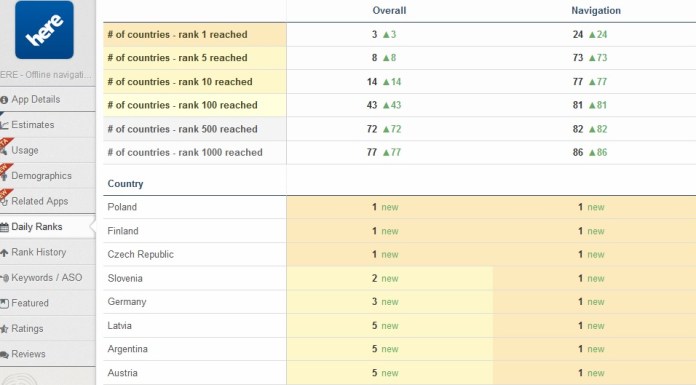Image resolution: width=696 pixels, height=385 pixels.
Task: Open the Daily Ranks calendar icon
Action: (4, 227)
